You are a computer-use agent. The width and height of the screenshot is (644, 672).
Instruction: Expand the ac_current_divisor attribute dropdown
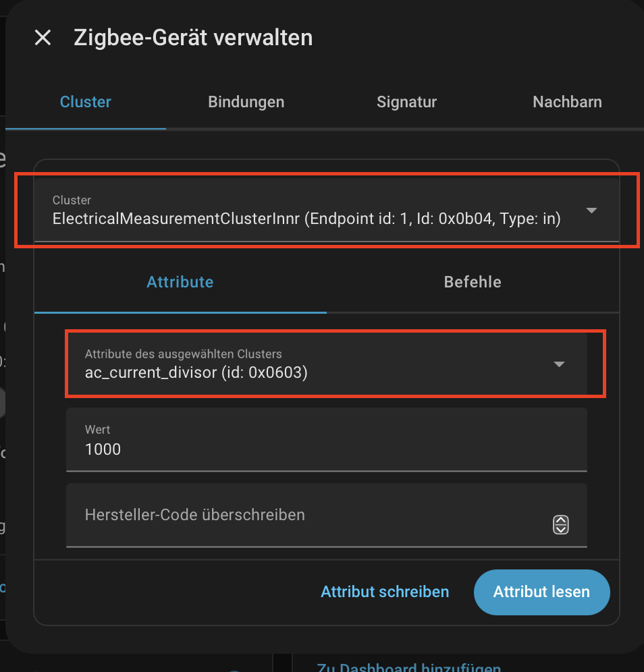[x=311, y=364]
